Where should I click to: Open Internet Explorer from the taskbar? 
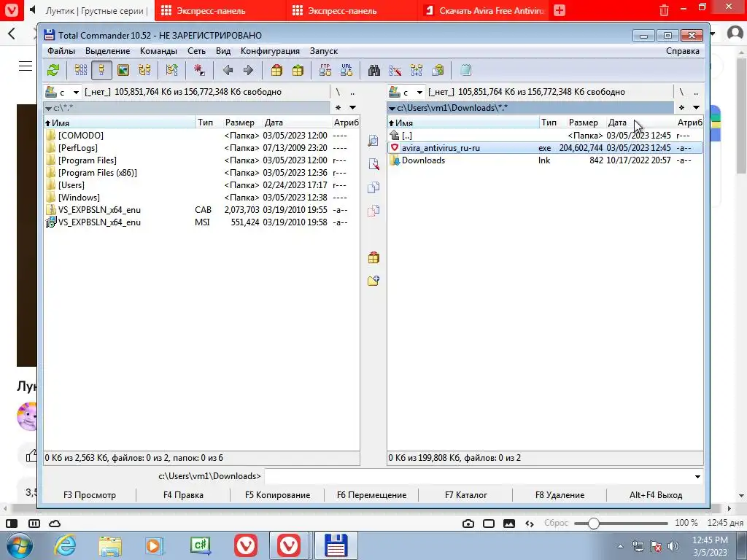tap(65, 545)
